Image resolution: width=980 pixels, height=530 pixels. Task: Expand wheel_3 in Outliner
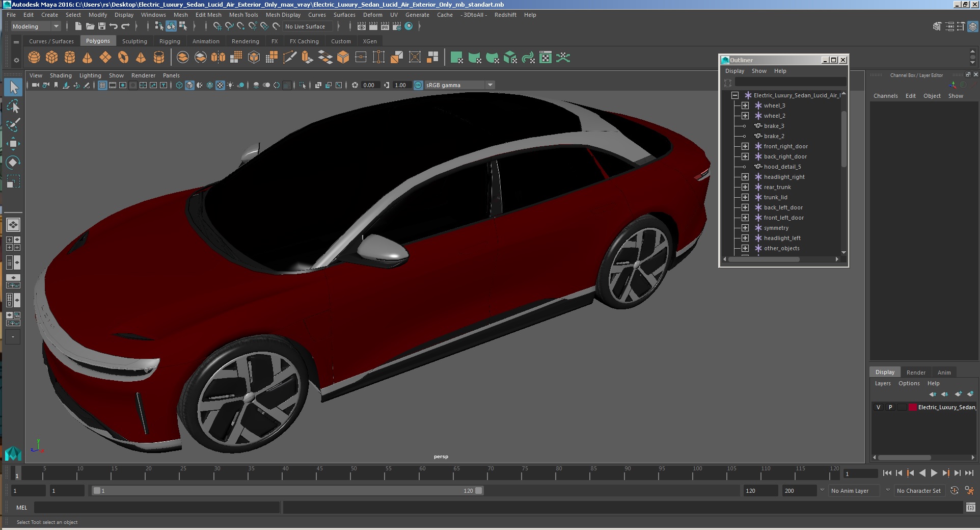coord(745,105)
